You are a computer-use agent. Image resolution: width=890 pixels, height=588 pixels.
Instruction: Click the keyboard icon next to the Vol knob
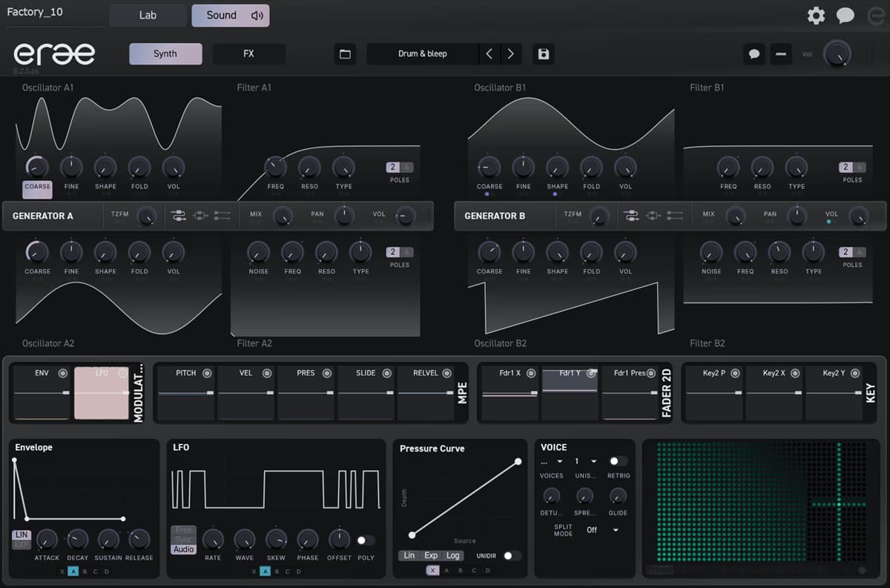pyautogui.click(x=780, y=54)
